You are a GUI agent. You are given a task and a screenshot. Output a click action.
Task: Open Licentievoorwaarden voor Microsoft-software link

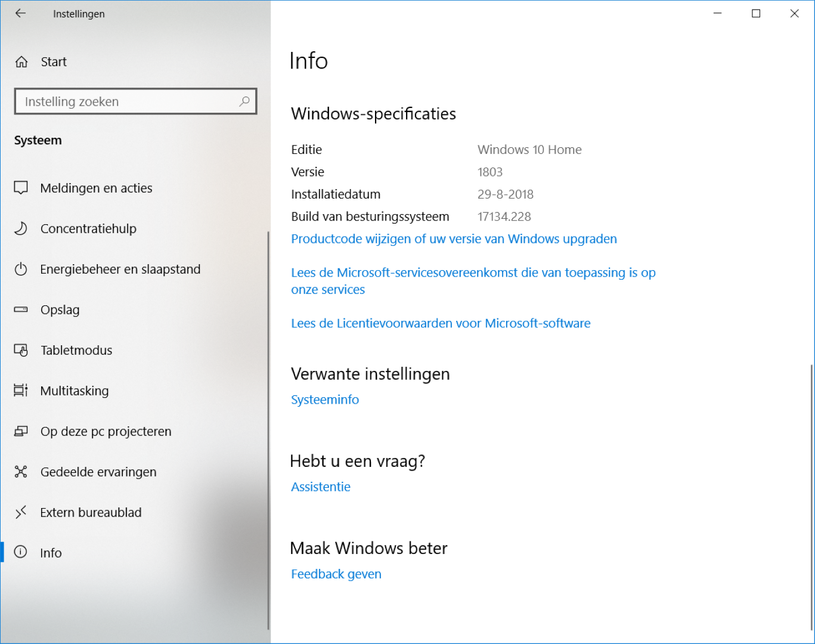point(441,323)
